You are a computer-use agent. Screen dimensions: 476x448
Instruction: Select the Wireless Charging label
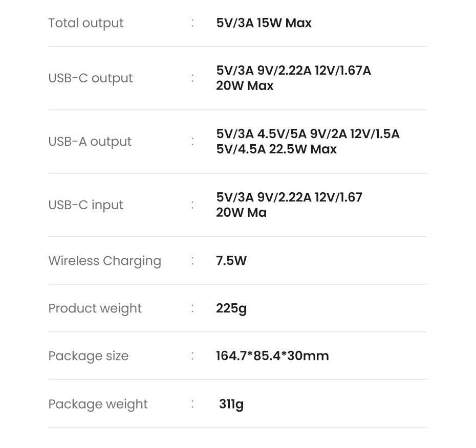105,261
